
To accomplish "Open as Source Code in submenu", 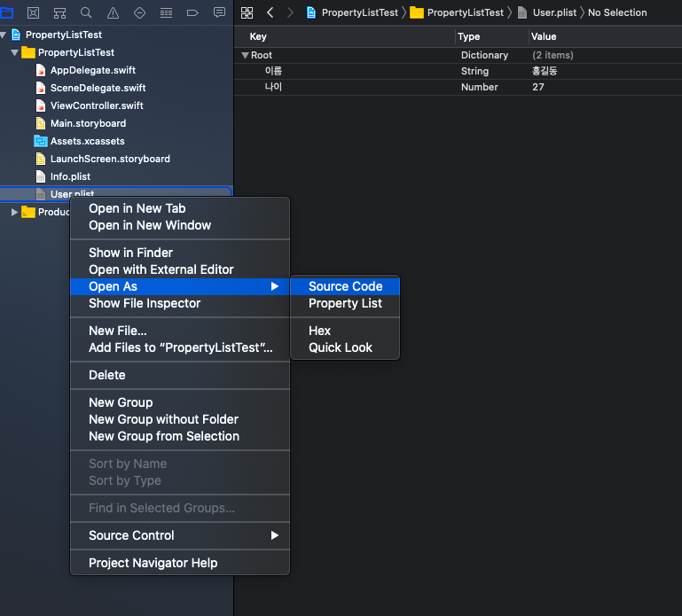I will tap(345, 286).
